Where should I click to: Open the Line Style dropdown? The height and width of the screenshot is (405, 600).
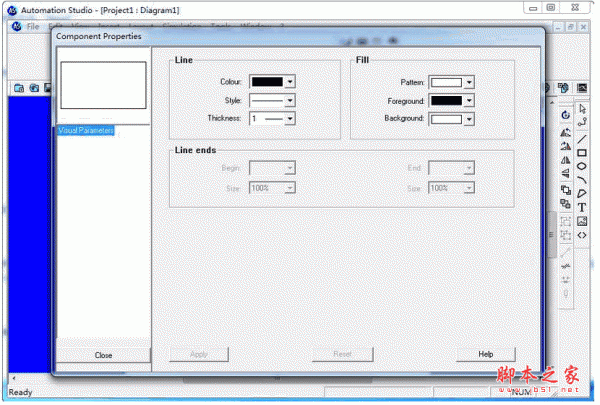290,101
